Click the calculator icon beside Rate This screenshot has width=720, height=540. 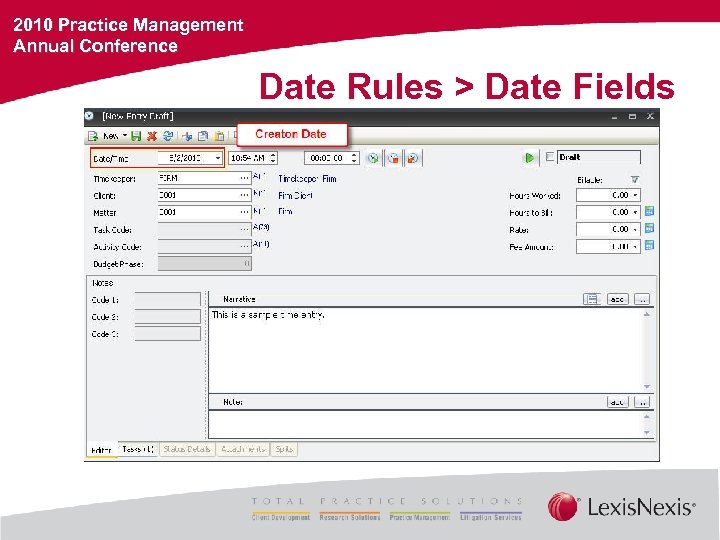649,228
